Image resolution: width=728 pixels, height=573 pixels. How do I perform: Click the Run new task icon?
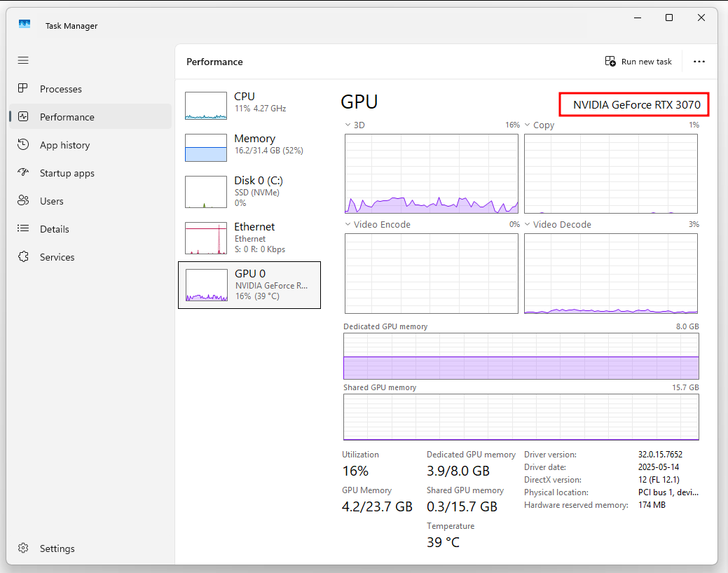point(610,62)
